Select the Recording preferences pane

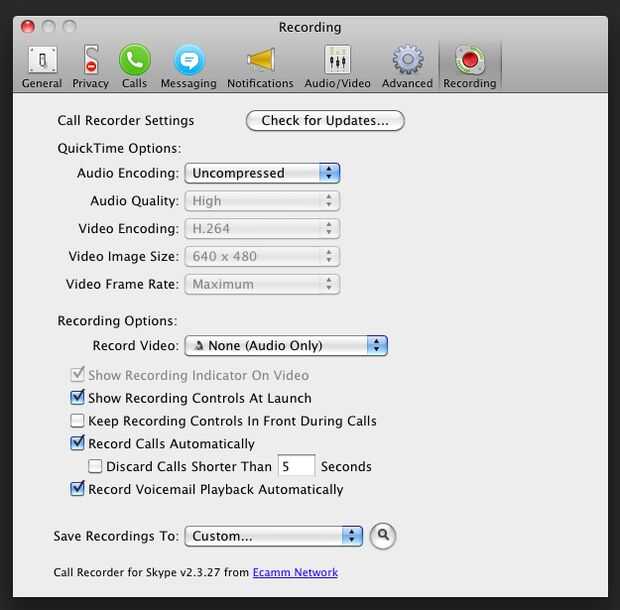coord(470,66)
